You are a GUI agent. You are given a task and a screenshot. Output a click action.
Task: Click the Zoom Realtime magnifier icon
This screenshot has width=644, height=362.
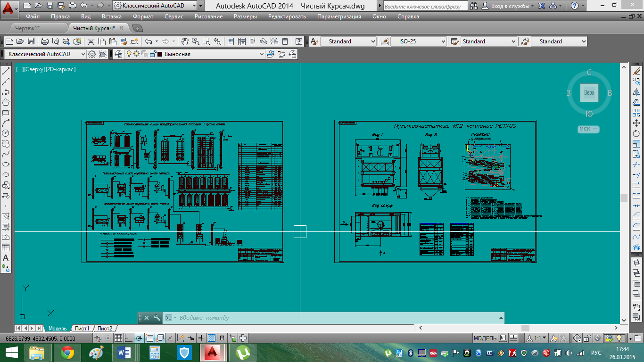(196, 41)
